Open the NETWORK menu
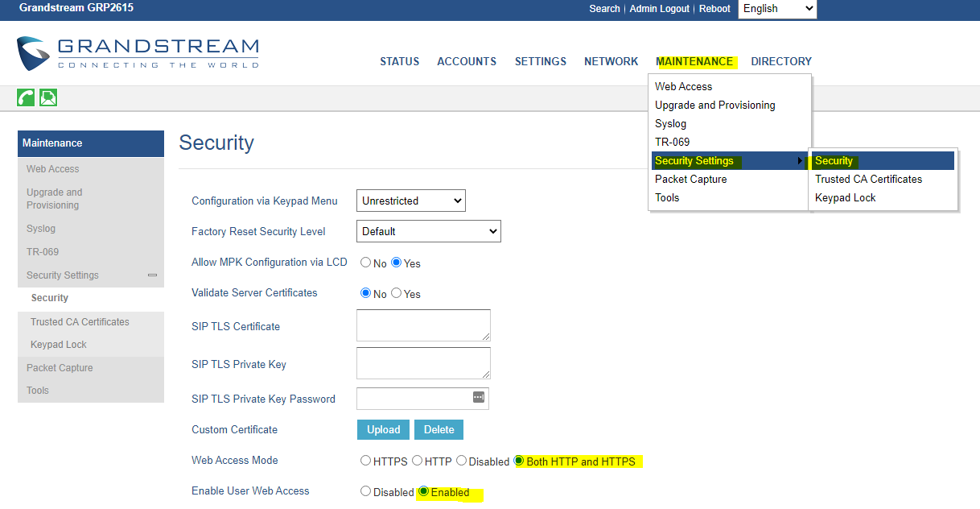Viewport: 980px width, 509px height. pos(611,61)
